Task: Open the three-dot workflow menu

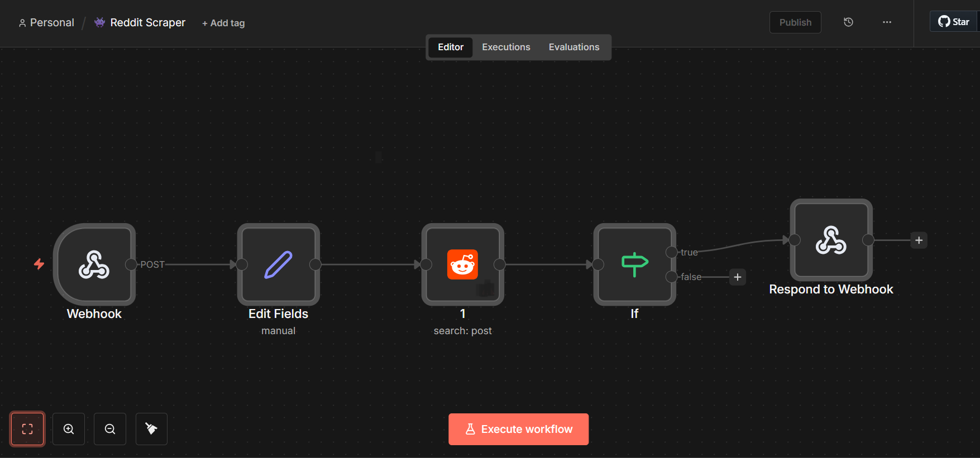Action: point(887,22)
